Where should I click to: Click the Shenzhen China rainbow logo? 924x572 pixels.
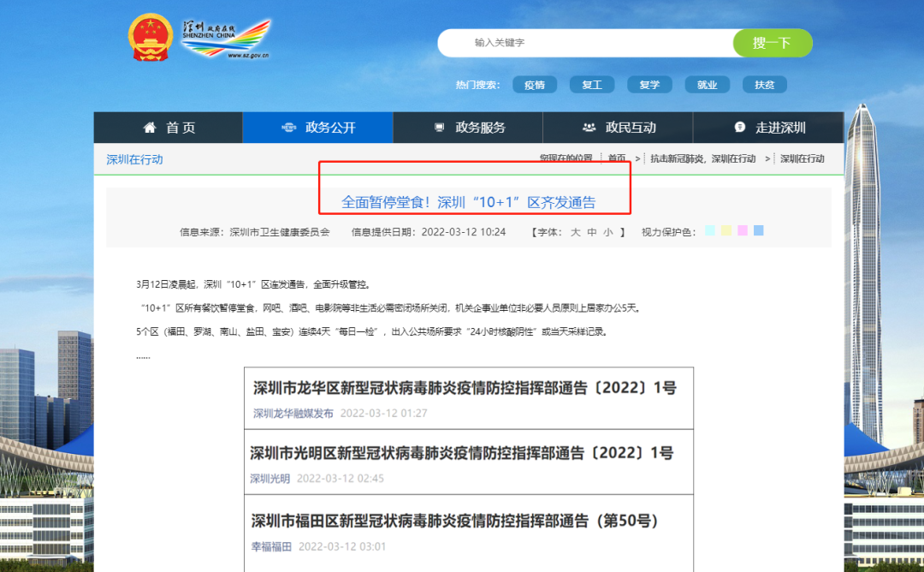click(227, 39)
